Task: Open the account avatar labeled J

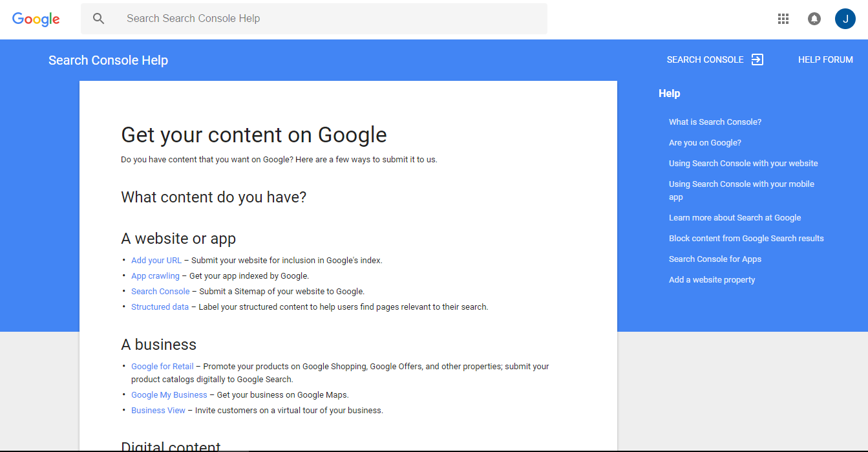Action: (845, 19)
